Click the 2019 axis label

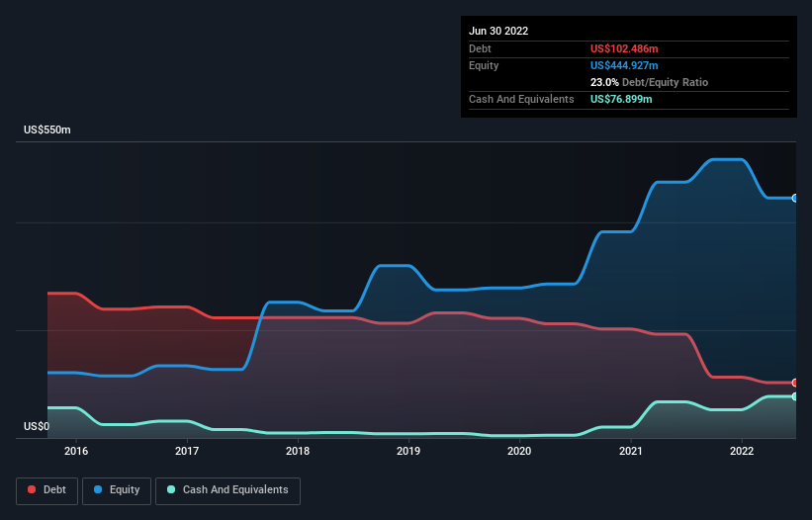pos(408,451)
